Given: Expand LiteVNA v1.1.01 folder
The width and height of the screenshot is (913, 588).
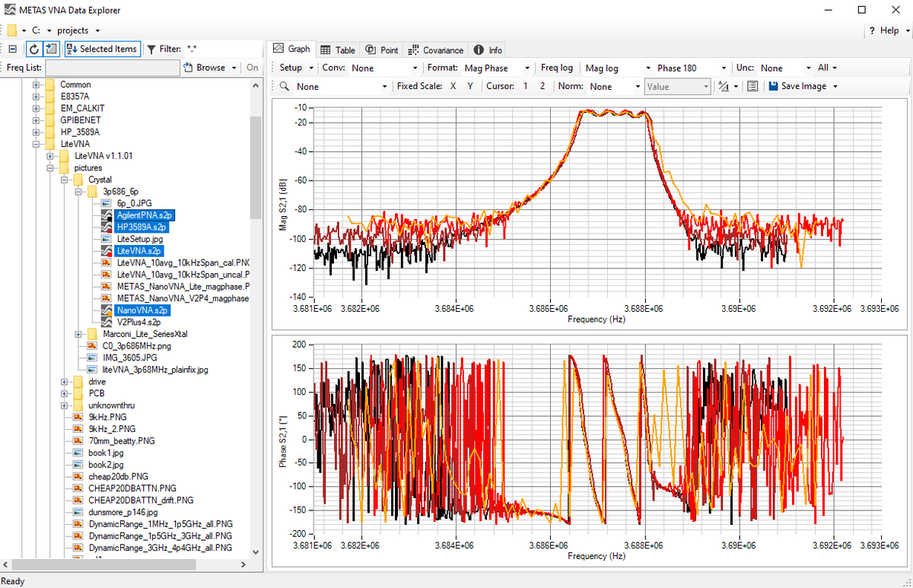Looking at the screenshot, I should (x=50, y=155).
